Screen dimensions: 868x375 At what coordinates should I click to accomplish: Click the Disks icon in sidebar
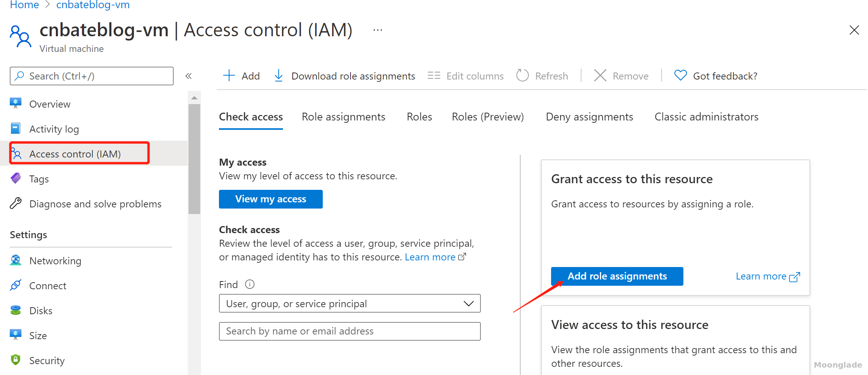pyautogui.click(x=16, y=310)
